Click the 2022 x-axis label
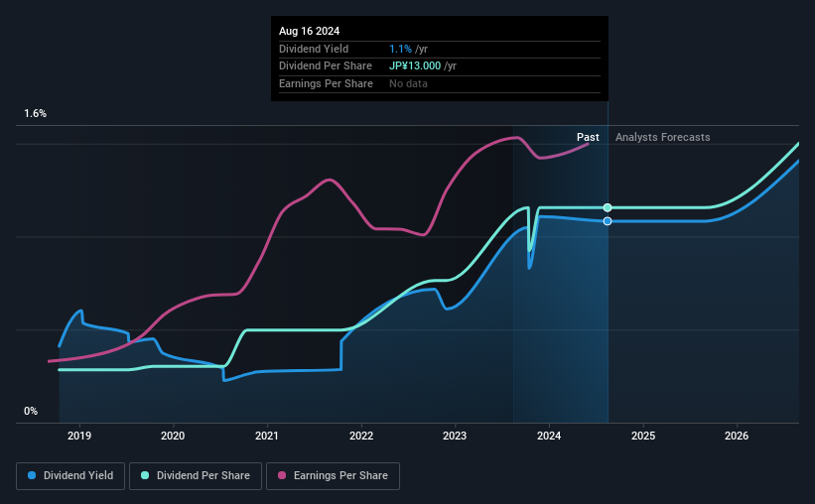Screen dimensions: 815x504 click(x=361, y=436)
